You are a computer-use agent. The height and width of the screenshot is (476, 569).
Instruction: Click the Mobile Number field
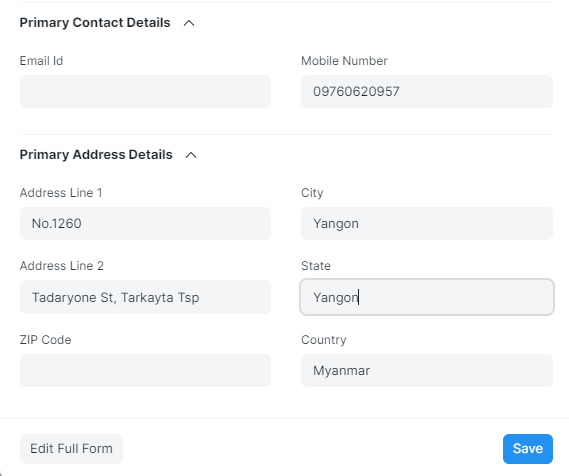[427, 91]
